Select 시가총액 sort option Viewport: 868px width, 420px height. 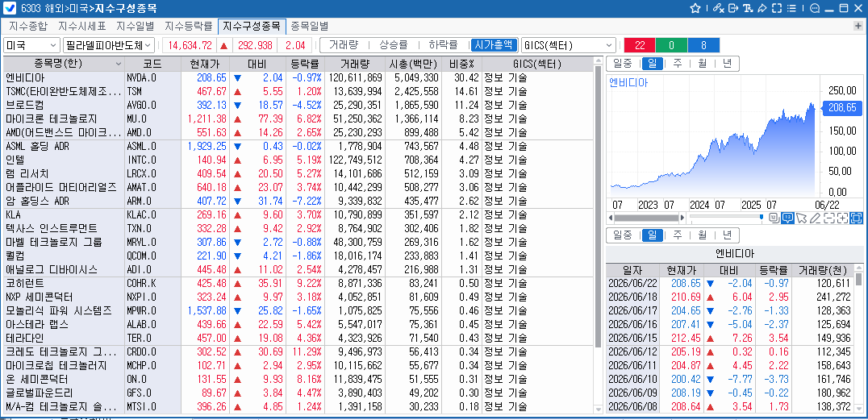[494, 45]
